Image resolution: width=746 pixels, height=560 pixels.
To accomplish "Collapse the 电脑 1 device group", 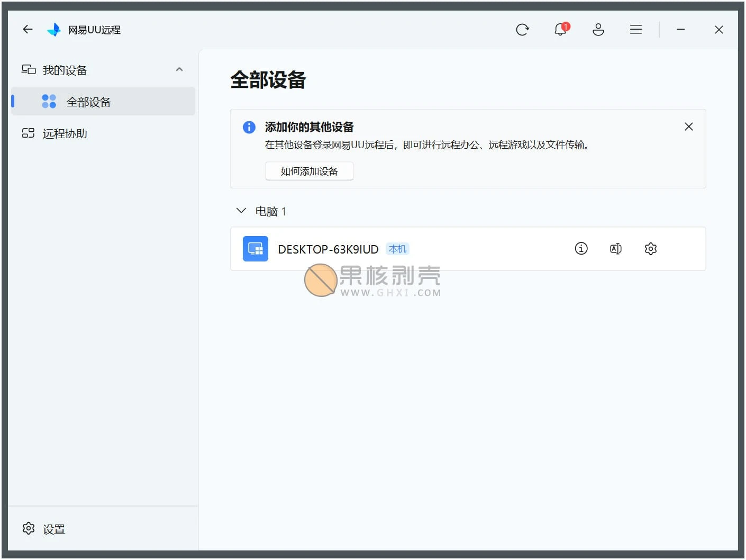I will [x=241, y=210].
